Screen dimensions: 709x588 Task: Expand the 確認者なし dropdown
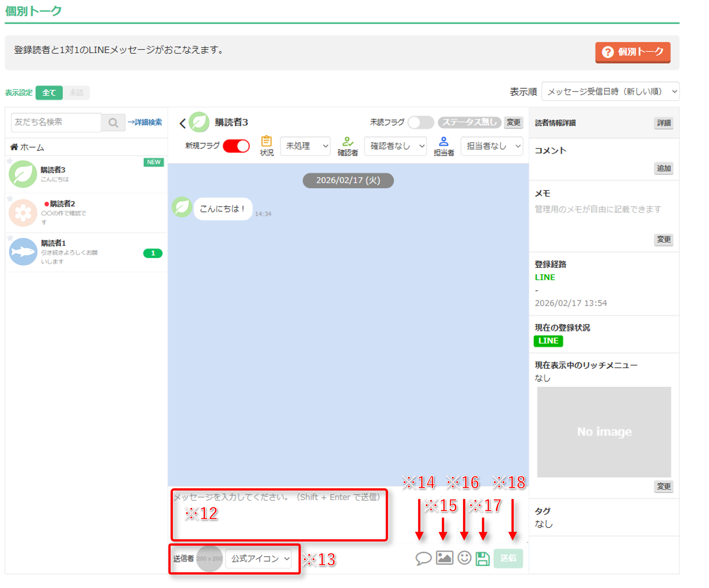click(x=395, y=146)
